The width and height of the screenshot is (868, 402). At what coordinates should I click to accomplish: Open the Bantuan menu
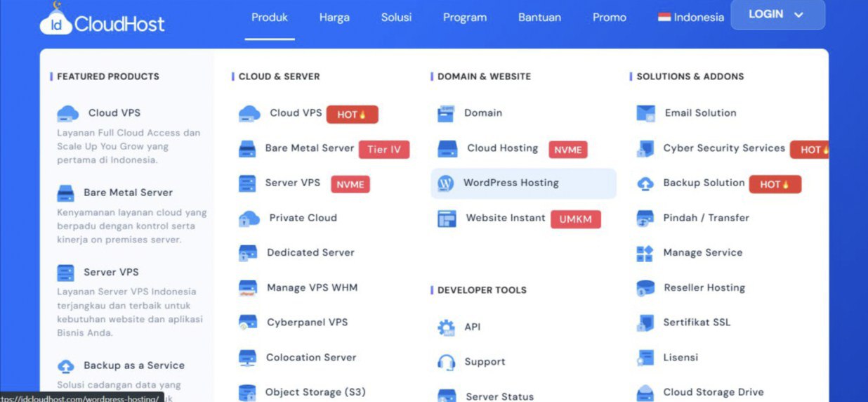[539, 18]
